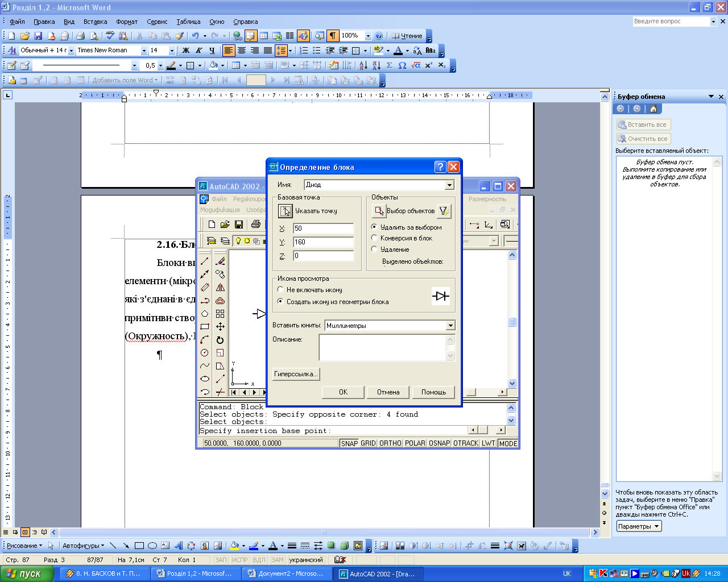Screen dimensions: 728x582
Task: Open the block name dropdown
Action: tap(449, 185)
